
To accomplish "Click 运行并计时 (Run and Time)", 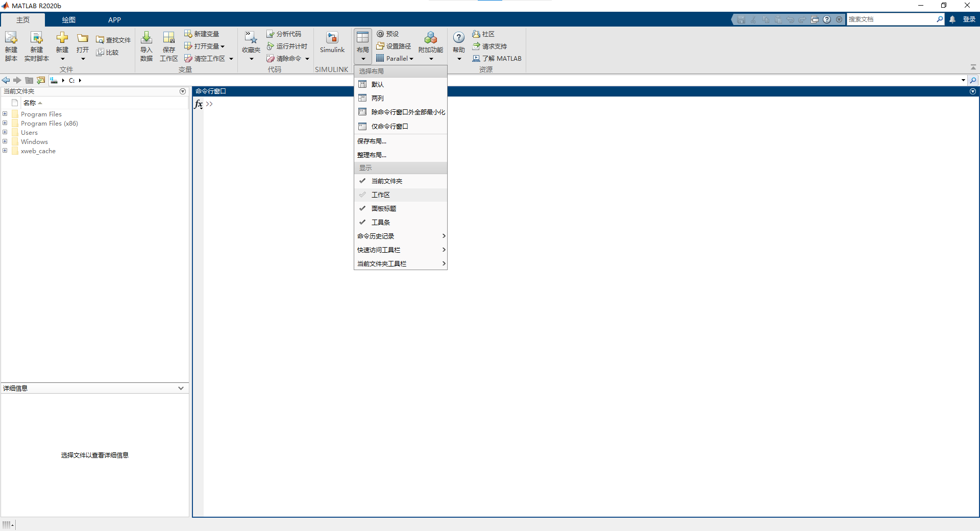I will [x=287, y=46].
